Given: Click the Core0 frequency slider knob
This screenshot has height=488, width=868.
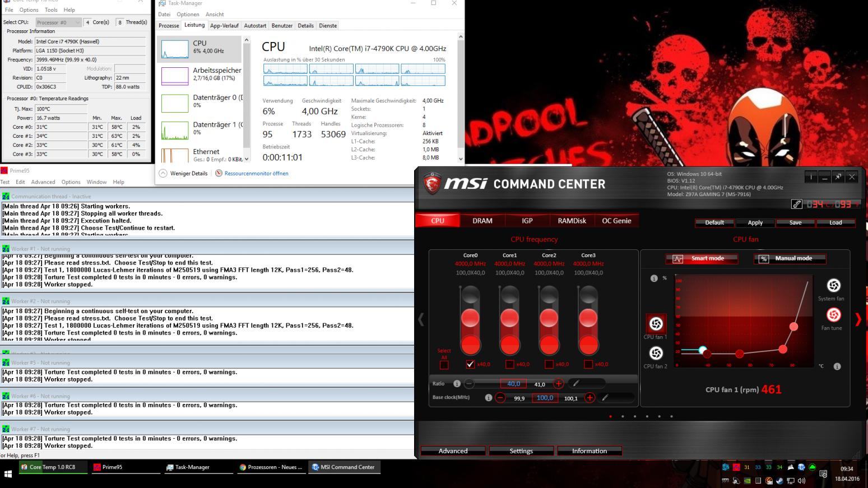Looking at the screenshot, I should pos(470,318).
